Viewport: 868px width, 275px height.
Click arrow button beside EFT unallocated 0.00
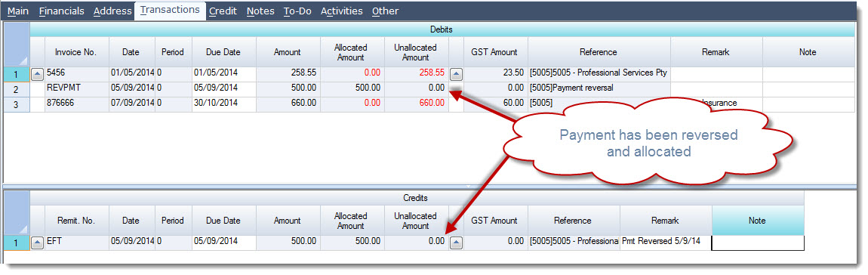pyautogui.click(x=456, y=242)
